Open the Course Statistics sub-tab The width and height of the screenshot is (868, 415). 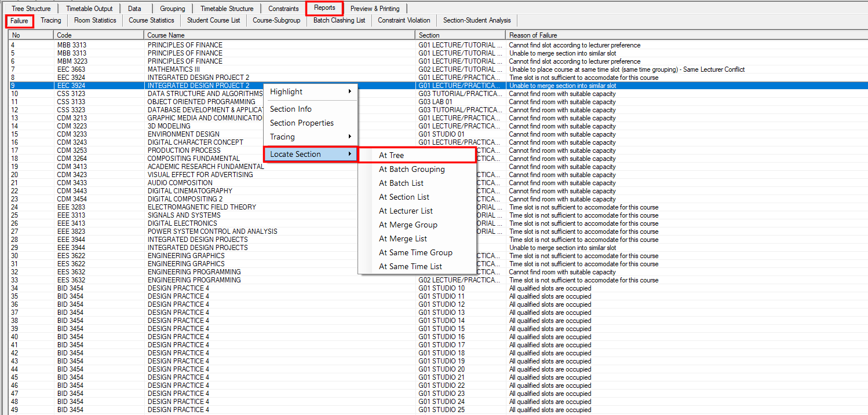pos(151,20)
